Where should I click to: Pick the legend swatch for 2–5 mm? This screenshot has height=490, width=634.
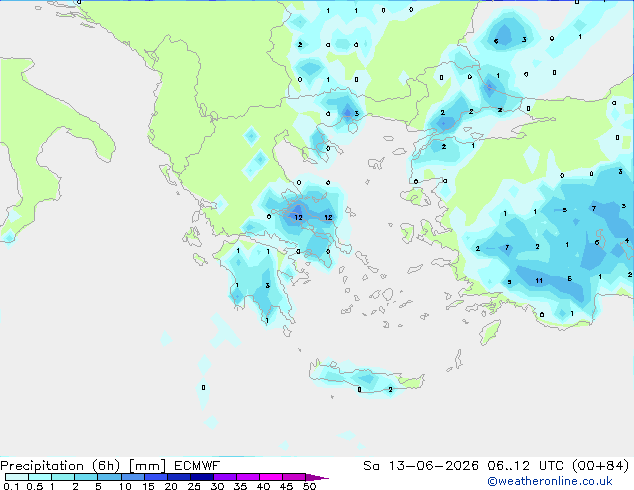[86, 477]
